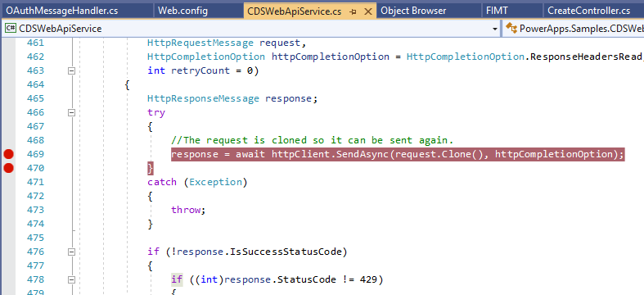Click 'retryCount' parameter on line 463
The height and width of the screenshot is (295, 644).
click(200, 70)
